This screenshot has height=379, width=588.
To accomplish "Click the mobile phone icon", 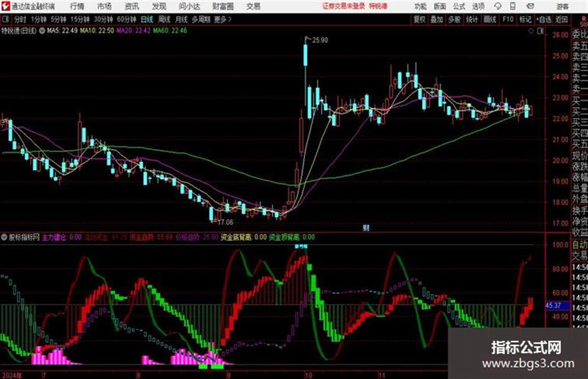I will tap(513, 6).
